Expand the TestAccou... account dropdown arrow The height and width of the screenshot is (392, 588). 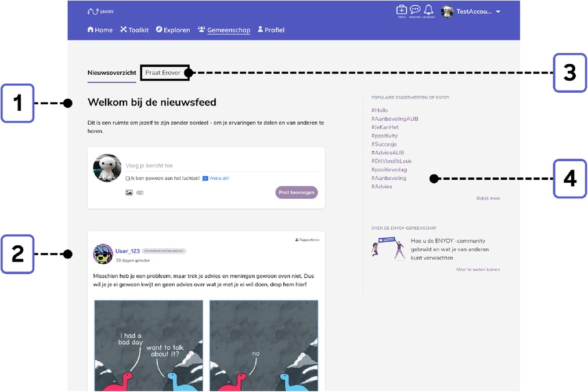pyautogui.click(x=498, y=12)
